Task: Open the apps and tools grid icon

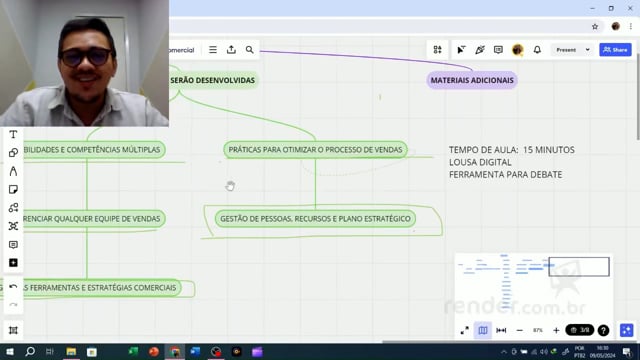Action: click(x=438, y=50)
